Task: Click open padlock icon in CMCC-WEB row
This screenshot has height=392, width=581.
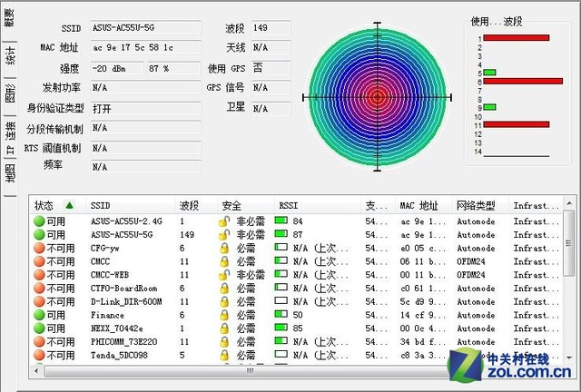Action: (224, 275)
